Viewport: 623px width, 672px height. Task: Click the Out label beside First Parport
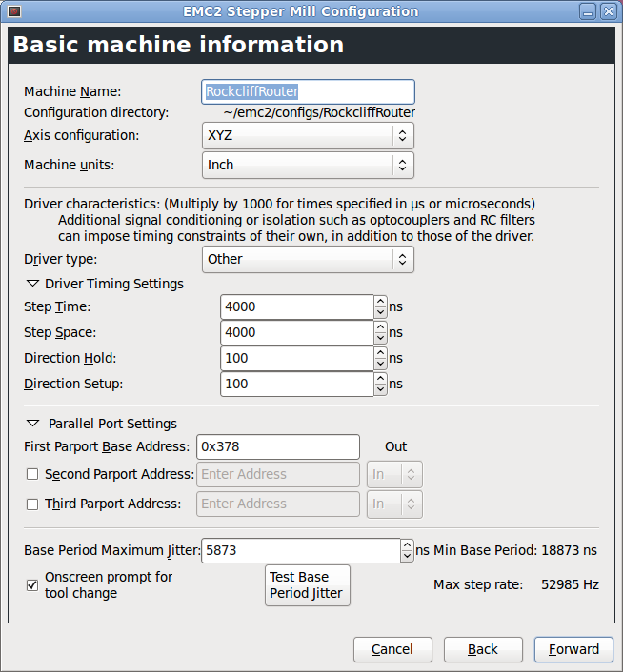tap(395, 446)
